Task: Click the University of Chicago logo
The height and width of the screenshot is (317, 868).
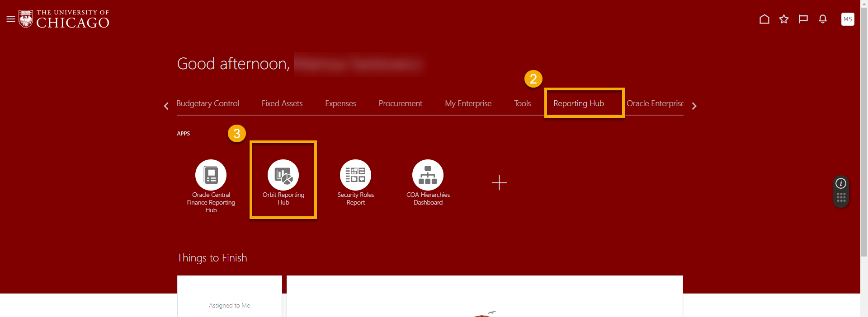Action: (64, 19)
